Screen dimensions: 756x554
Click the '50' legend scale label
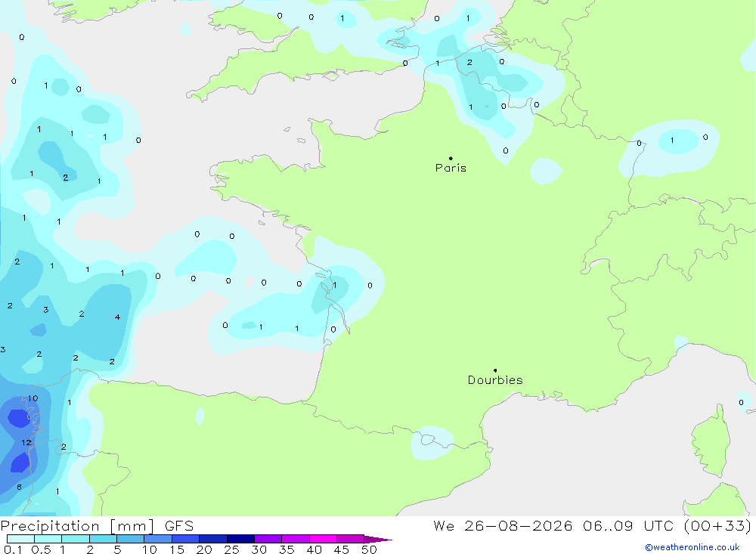(x=370, y=549)
